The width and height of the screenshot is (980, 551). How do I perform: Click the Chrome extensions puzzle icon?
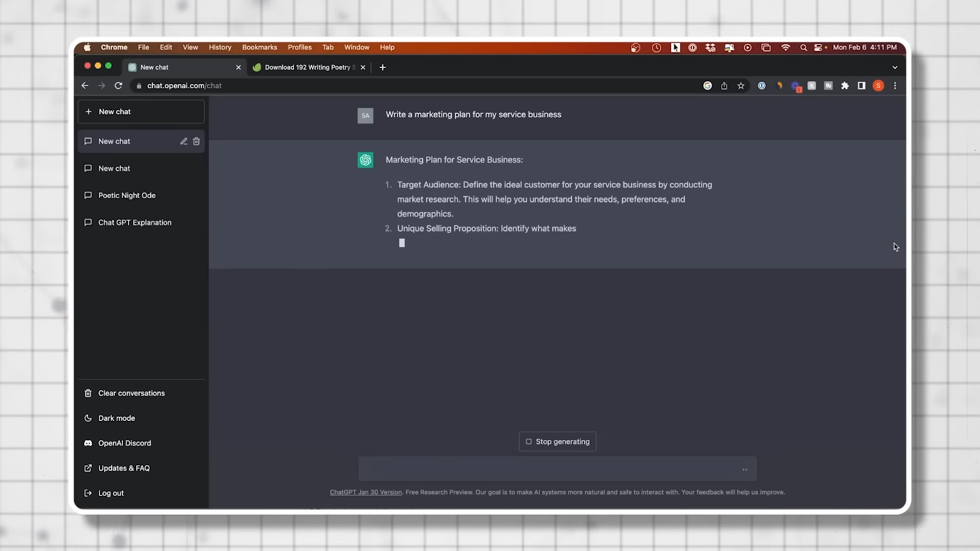point(845,86)
